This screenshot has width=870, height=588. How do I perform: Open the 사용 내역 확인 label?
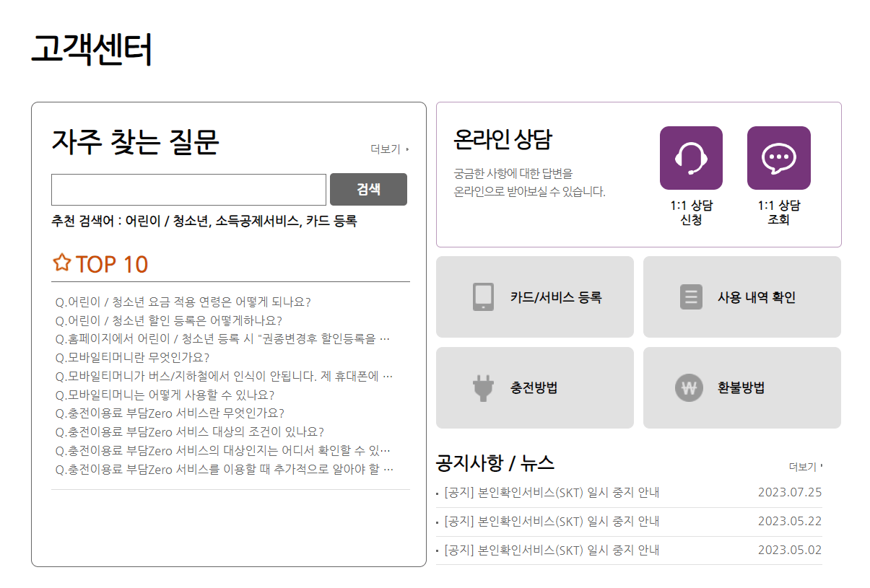[757, 297]
